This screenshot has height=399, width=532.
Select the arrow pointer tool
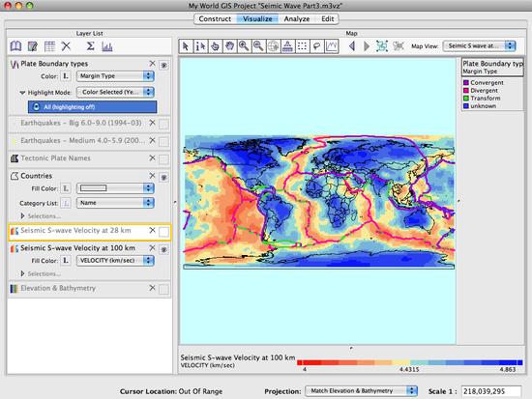(x=186, y=45)
